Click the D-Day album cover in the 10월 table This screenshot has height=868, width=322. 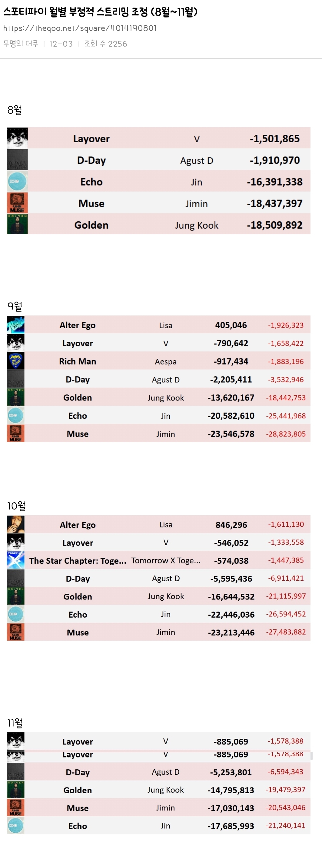(x=15, y=579)
